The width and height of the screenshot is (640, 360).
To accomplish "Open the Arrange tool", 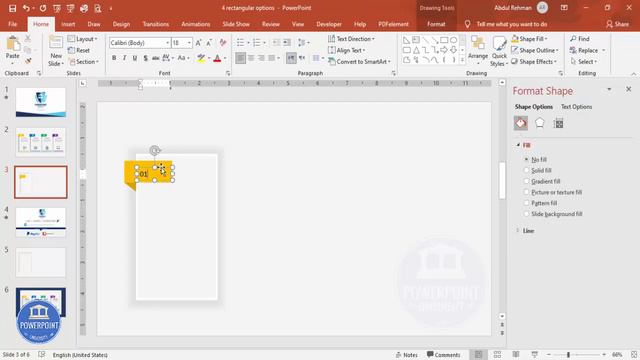I will (x=478, y=49).
